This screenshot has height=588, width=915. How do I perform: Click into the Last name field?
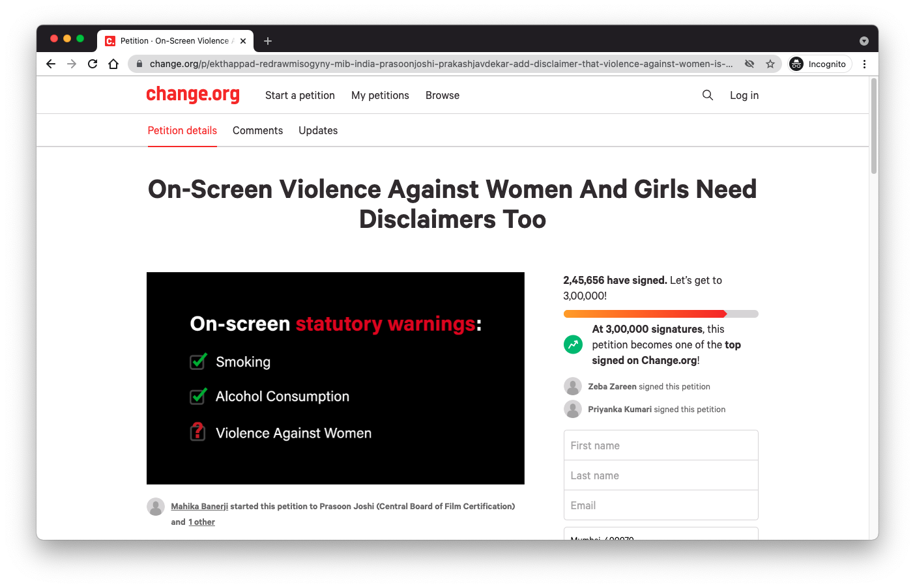(661, 475)
